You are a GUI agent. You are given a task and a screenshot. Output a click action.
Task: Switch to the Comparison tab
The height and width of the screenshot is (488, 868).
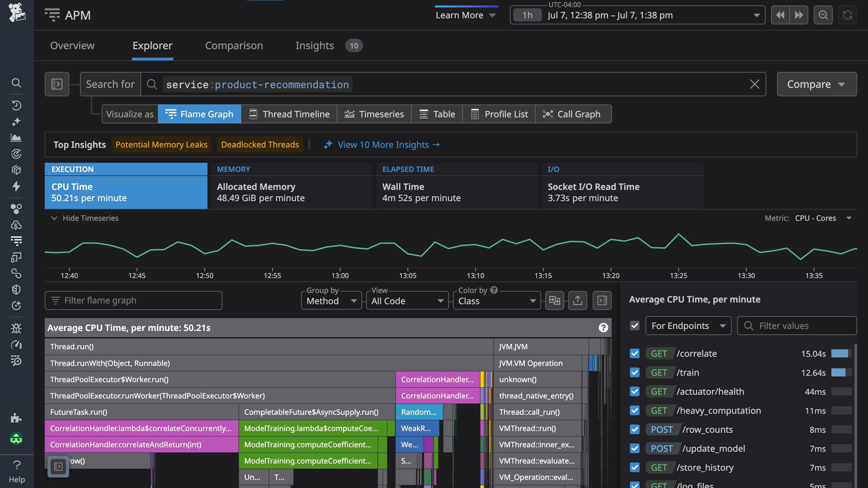[x=234, y=45]
